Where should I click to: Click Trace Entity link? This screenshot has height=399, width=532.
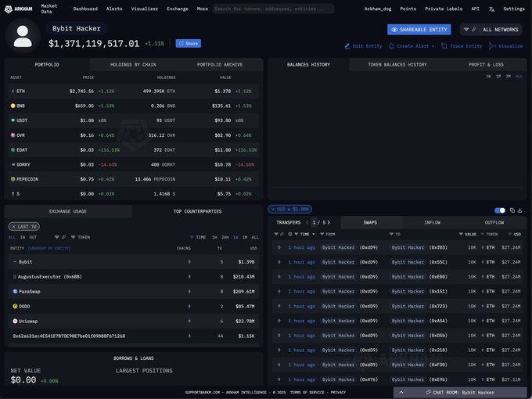pyautogui.click(x=462, y=46)
